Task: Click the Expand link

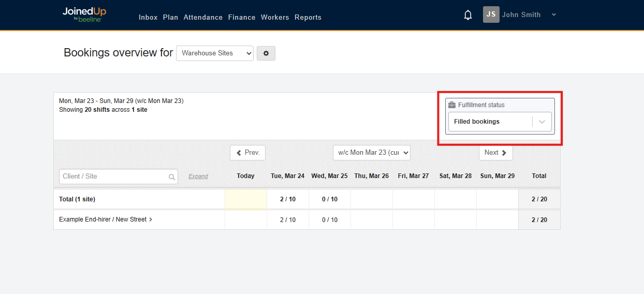Action: click(x=198, y=177)
